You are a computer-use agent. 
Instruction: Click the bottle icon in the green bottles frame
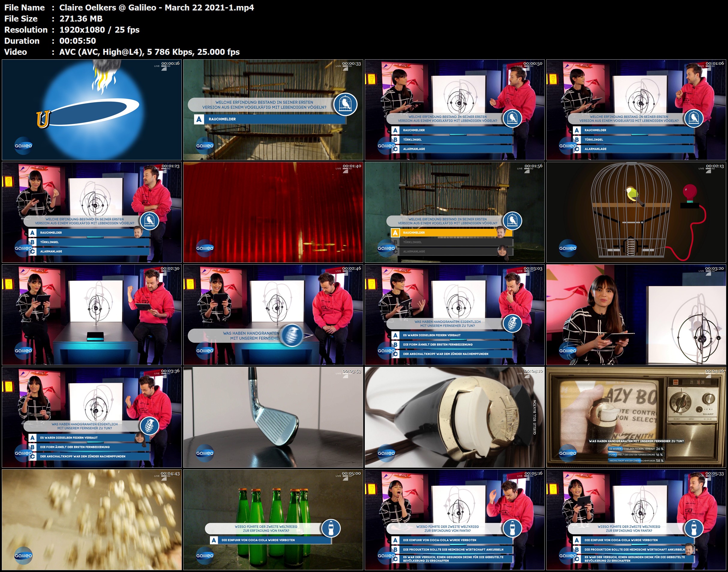pyautogui.click(x=331, y=528)
